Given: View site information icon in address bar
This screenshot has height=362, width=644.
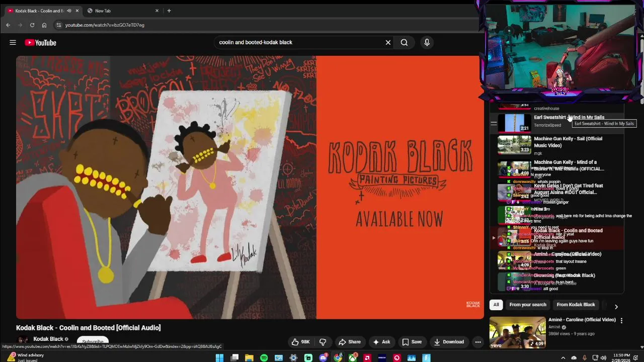Looking at the screenshot, I should [x=58, y=25].
